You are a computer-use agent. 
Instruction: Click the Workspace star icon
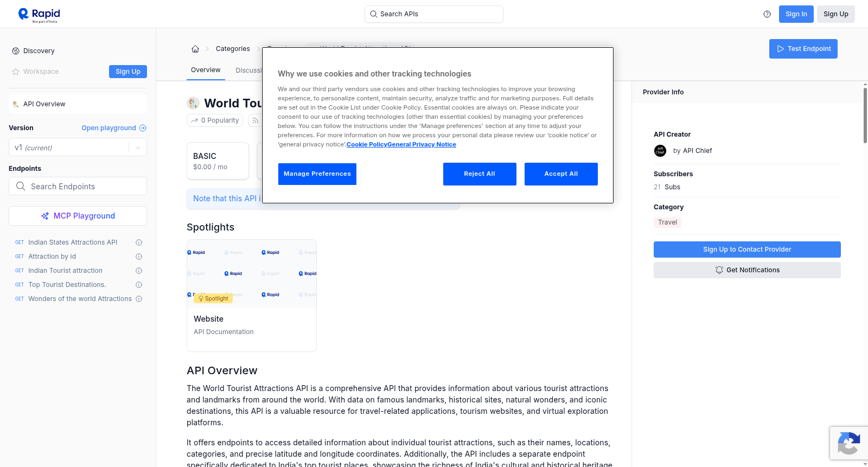[x=16, y=72]
